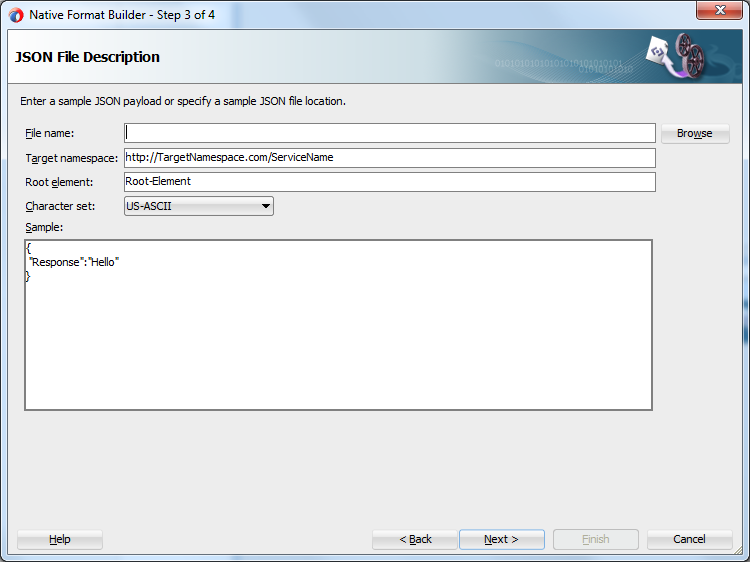The width and height of the screenshot is (750, 562).
Task: Click the Target namespace label
Action: (71, 158)
